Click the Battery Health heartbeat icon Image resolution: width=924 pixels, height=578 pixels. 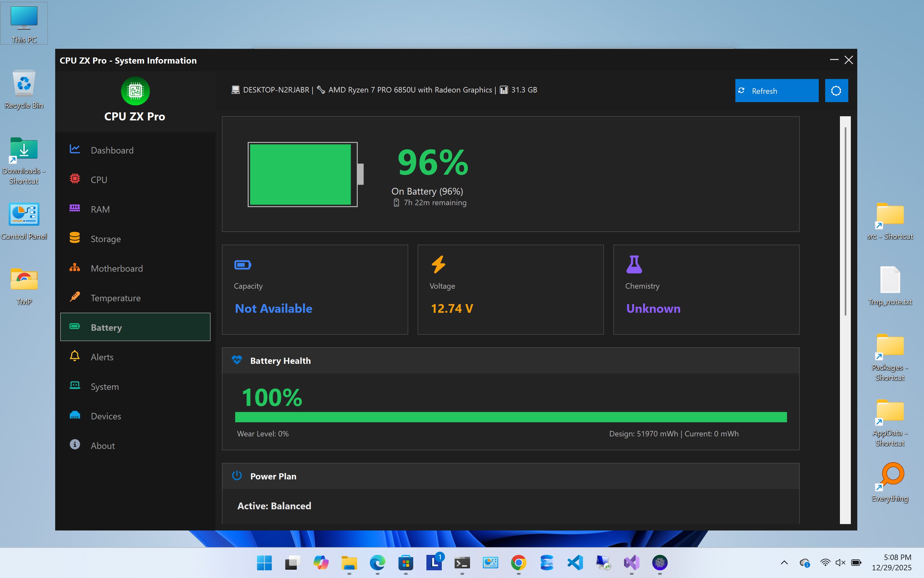point(237,360)
